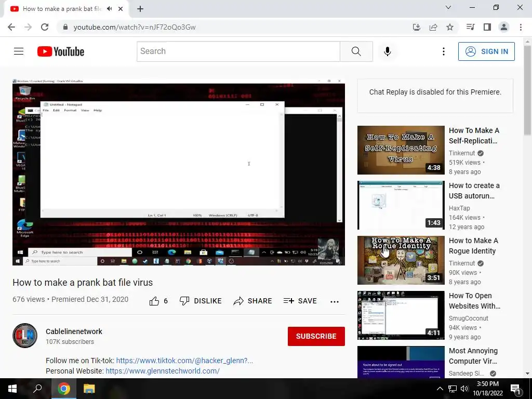This screenshot has width=532, height=399.
Task: Open Windows taskbar search
Action: (37, 389)
